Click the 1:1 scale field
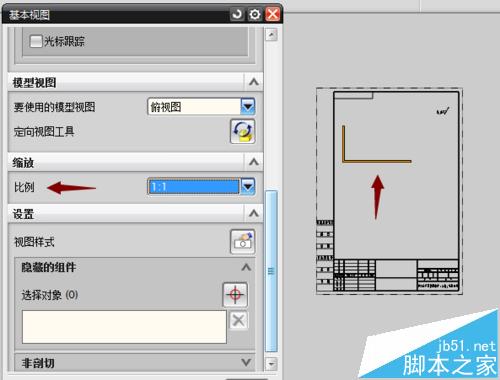 pos(194,186)
